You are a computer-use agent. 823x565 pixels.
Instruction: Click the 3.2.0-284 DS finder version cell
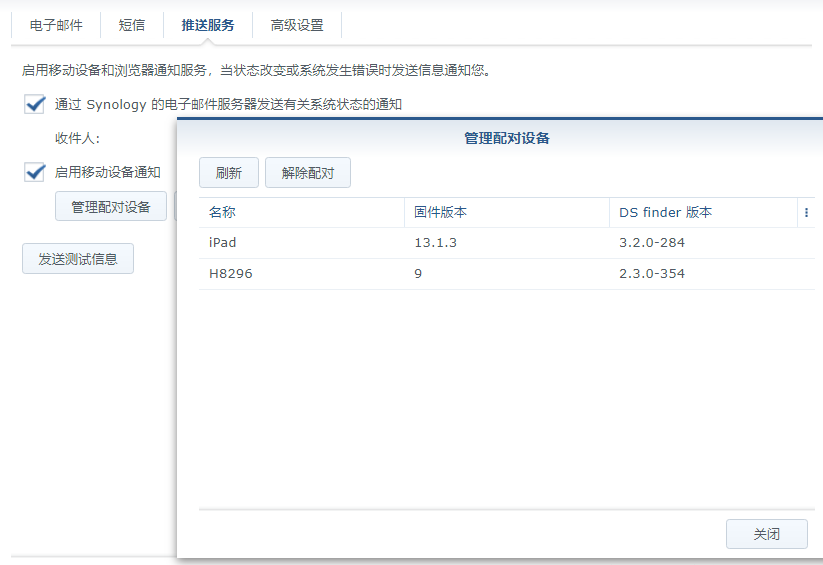652,243
